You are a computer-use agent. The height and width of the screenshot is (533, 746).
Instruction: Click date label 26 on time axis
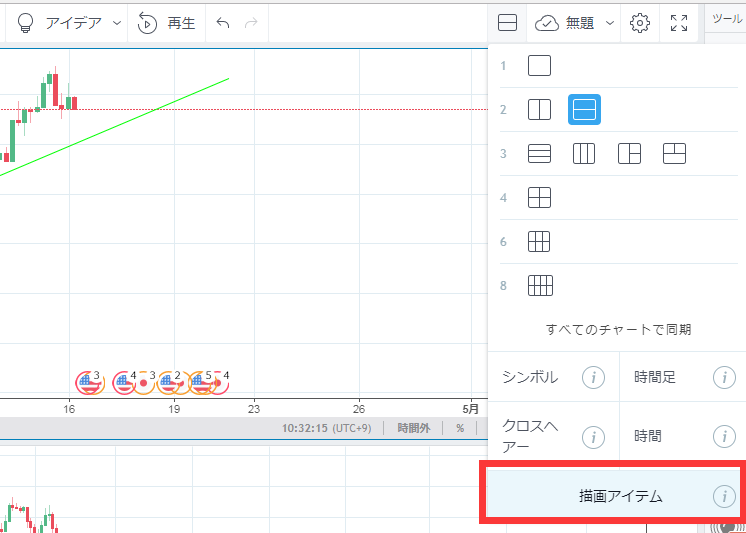coord(359,409)
